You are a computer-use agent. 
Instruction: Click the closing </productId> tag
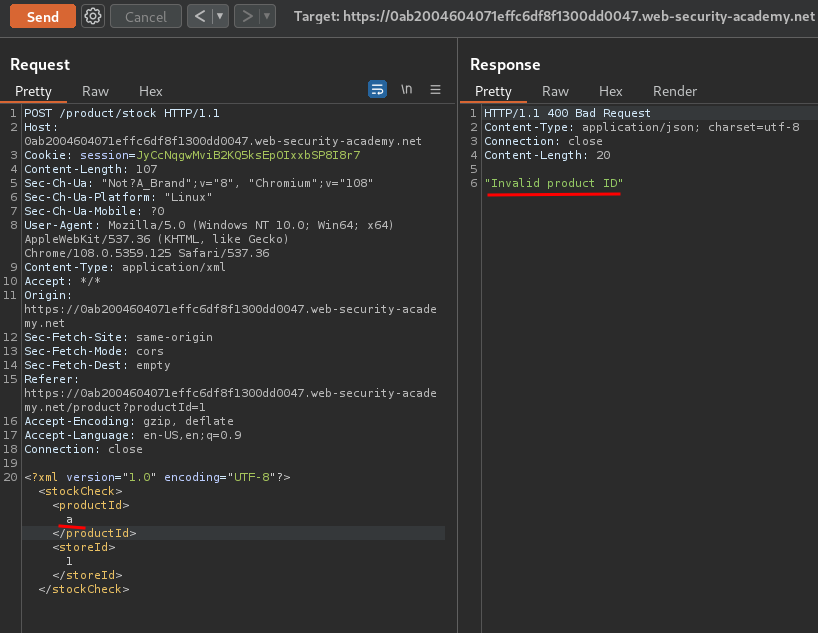(x=94, y=533)
